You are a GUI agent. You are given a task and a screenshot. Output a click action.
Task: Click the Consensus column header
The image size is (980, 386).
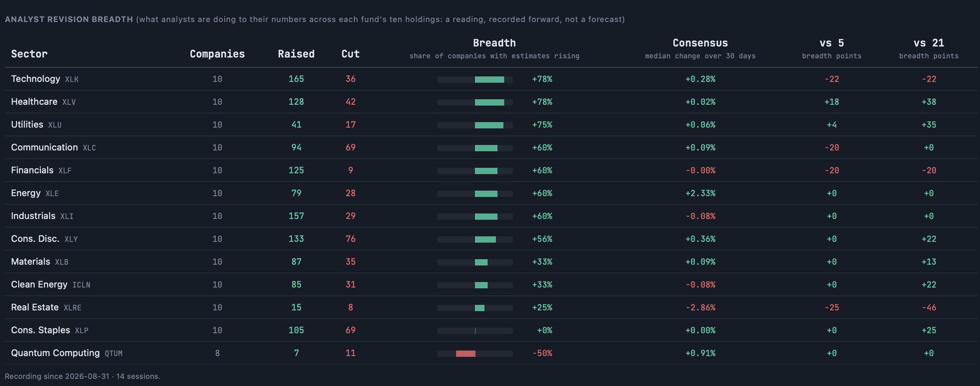click(700, 43)
